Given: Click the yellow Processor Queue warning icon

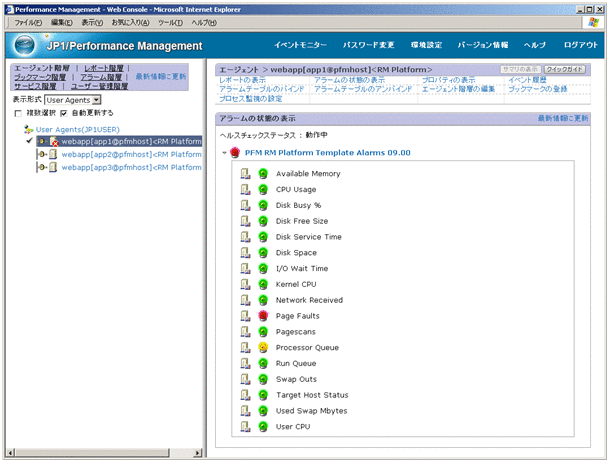Looking at the screenshot, I should tap(263, 348).
